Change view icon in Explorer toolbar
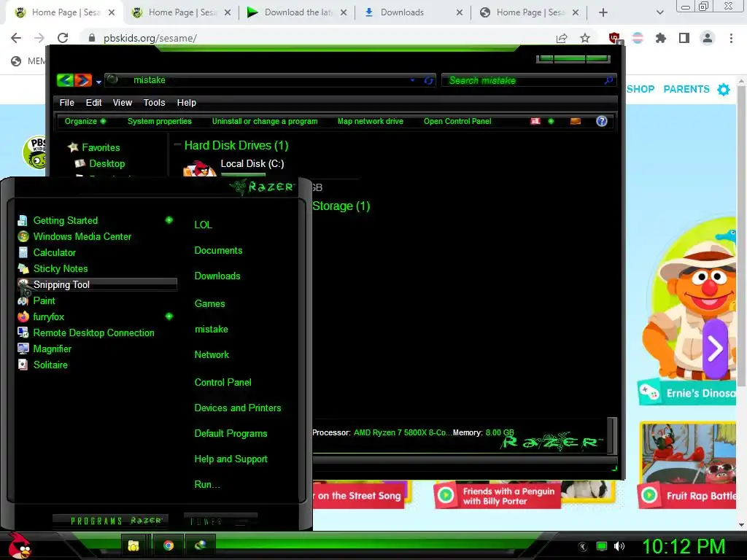This screenshot has height=560, width=747. [x=535, y=121]
